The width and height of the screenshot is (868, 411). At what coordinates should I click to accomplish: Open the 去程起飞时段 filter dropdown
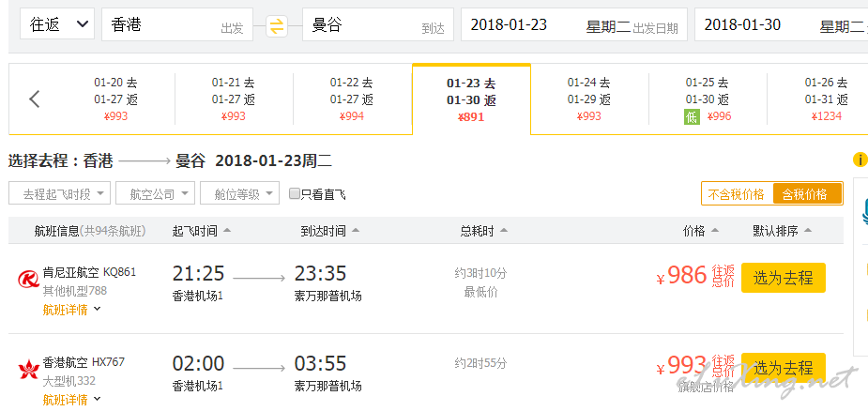click(x=60, y=193)
